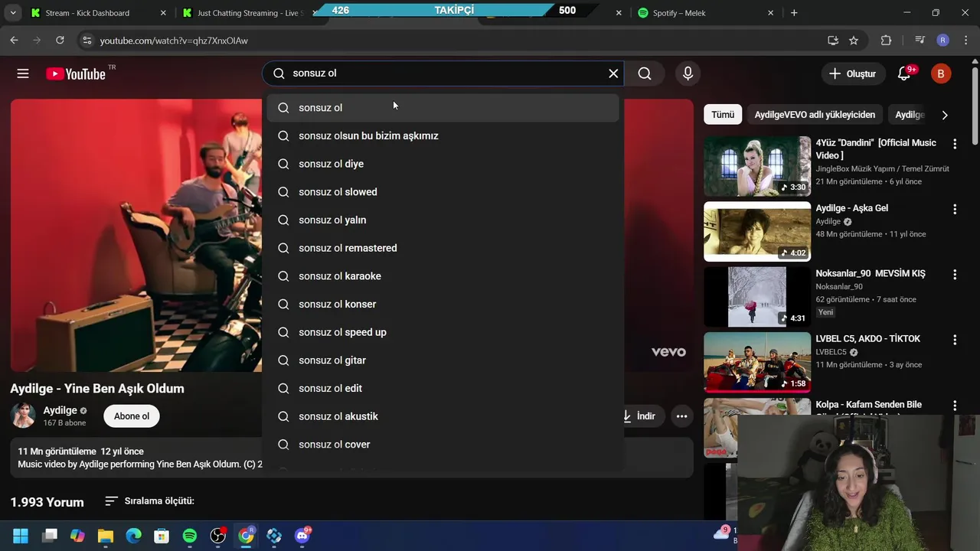The width and height of the screenshot is (980, 551).
Task: Open options for Aydilge - Aşka Gel
Action: [x=955, y=209]
